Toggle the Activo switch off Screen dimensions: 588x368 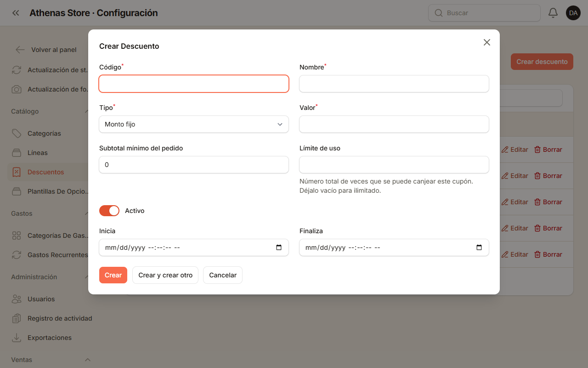(x=109, y=211)
